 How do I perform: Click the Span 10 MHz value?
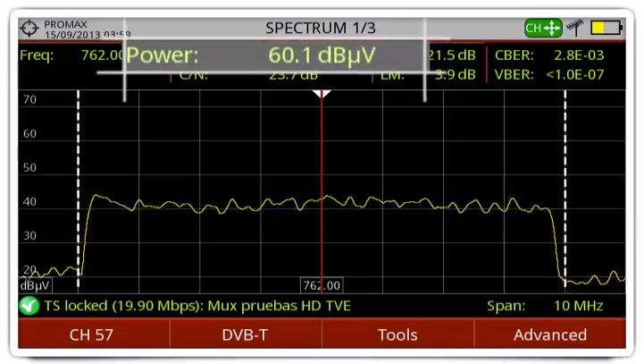point(578,306)
